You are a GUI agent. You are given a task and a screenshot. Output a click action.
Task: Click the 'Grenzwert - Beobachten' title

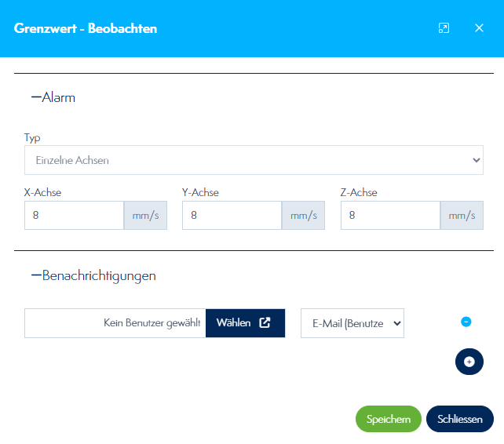click(86, 28)
